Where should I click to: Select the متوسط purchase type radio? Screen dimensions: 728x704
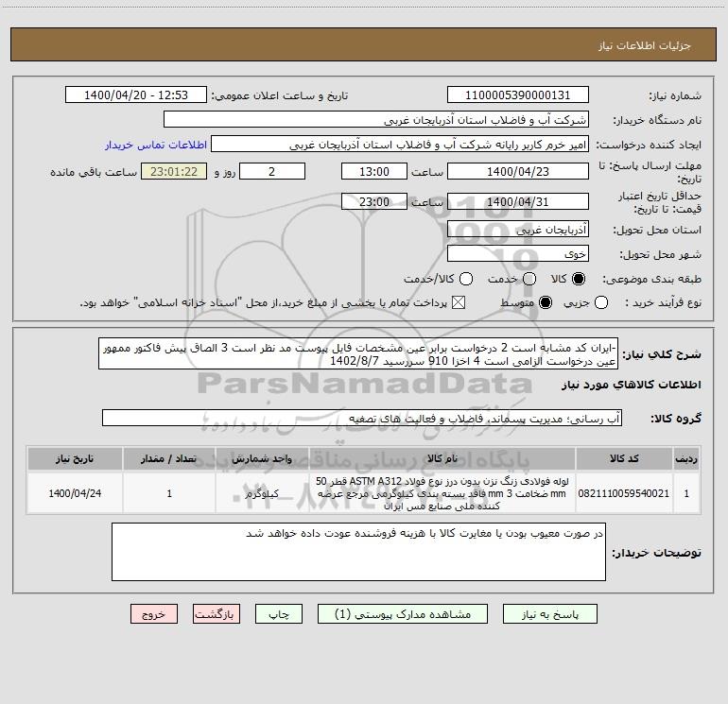[x=546, y=303]
